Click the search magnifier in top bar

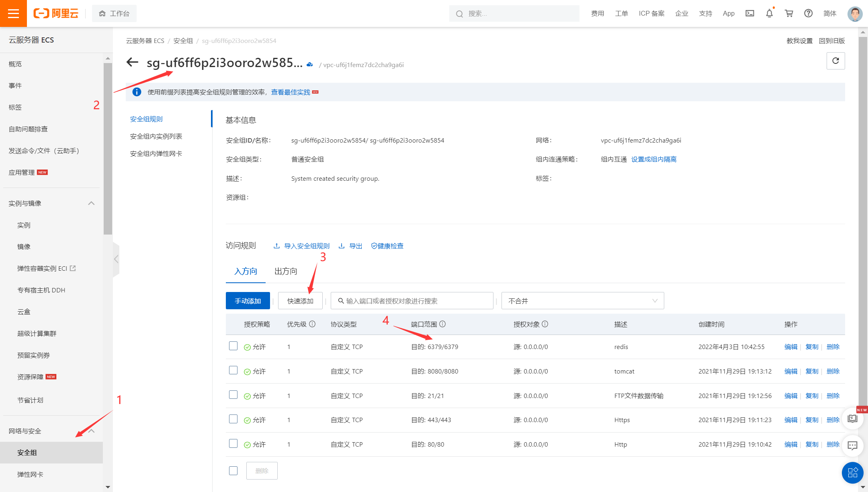pyautogui.click(x=459, y=14)
